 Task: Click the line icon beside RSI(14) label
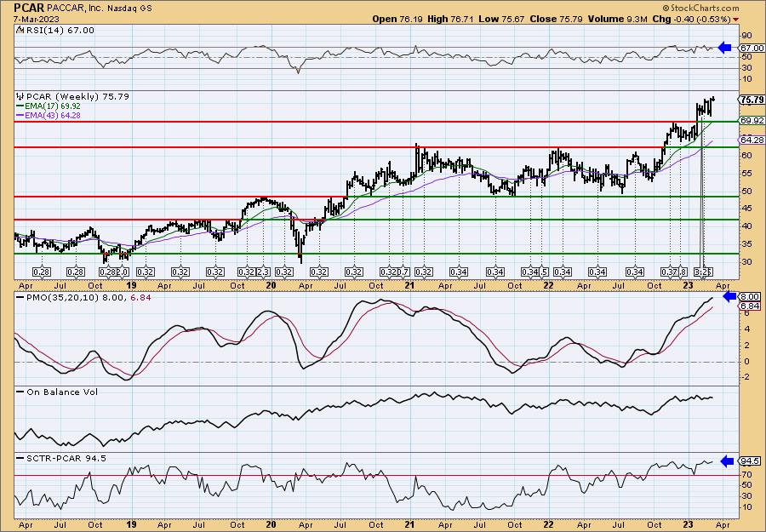pyautogui.click(x=20, y=30)
